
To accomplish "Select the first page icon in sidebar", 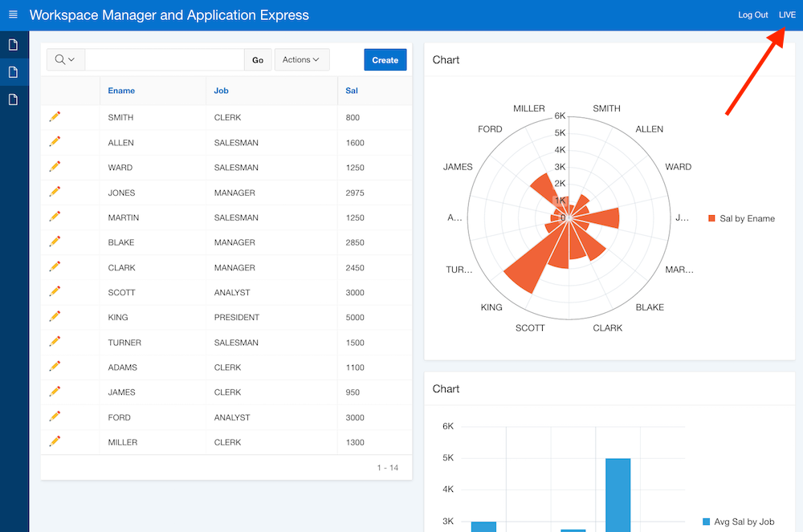I will (x=13, y=44).
